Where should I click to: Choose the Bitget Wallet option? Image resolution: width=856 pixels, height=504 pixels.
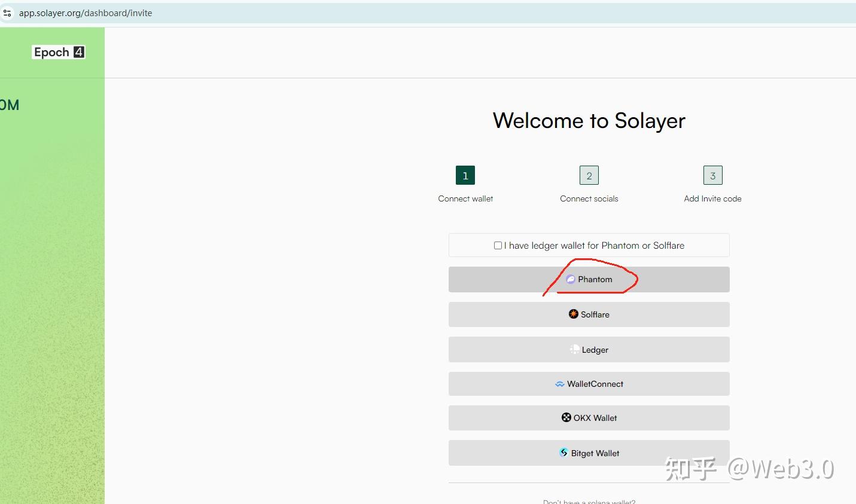[x=589, y=453]
